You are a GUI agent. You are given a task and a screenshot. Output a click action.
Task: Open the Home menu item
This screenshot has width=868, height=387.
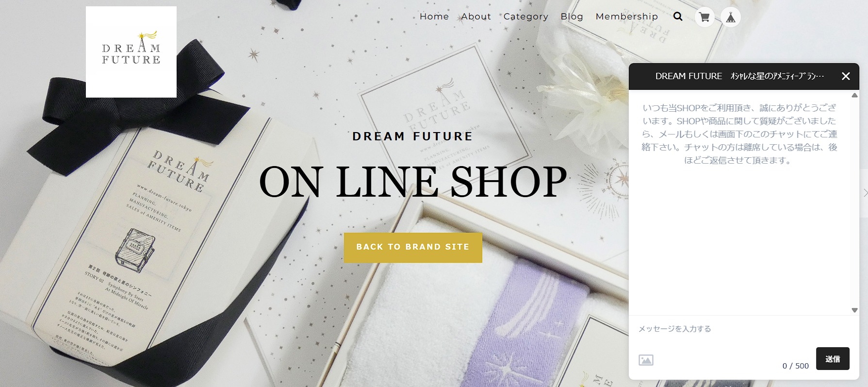point(434,17)
